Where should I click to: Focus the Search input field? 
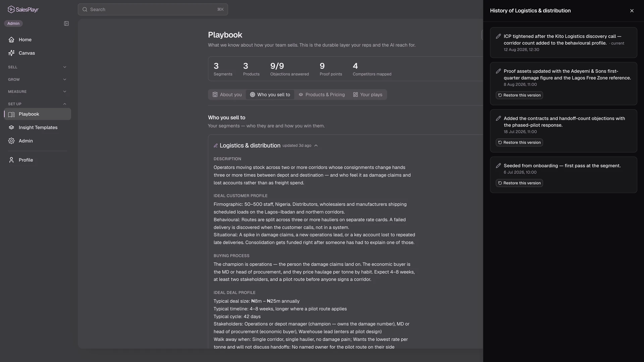[153, 9]
